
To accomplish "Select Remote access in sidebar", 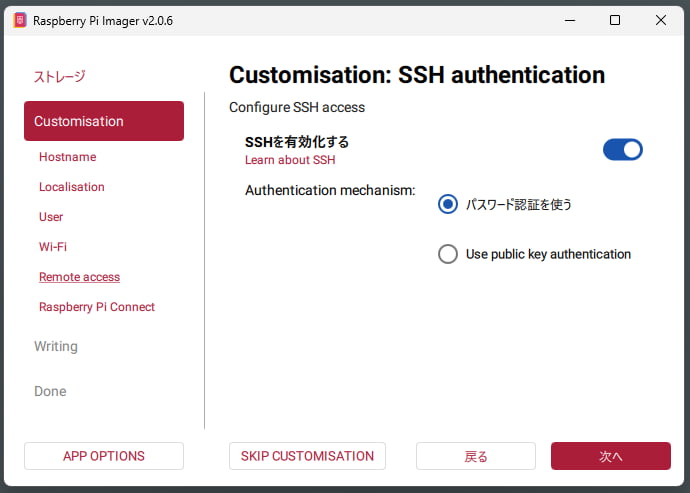I will [79, 277].
